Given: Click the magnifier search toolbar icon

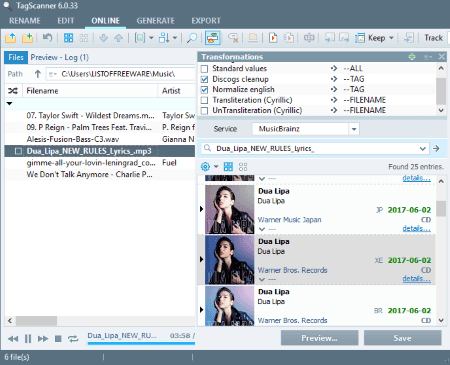Looking at the screenshot, I should coord(192,38).
